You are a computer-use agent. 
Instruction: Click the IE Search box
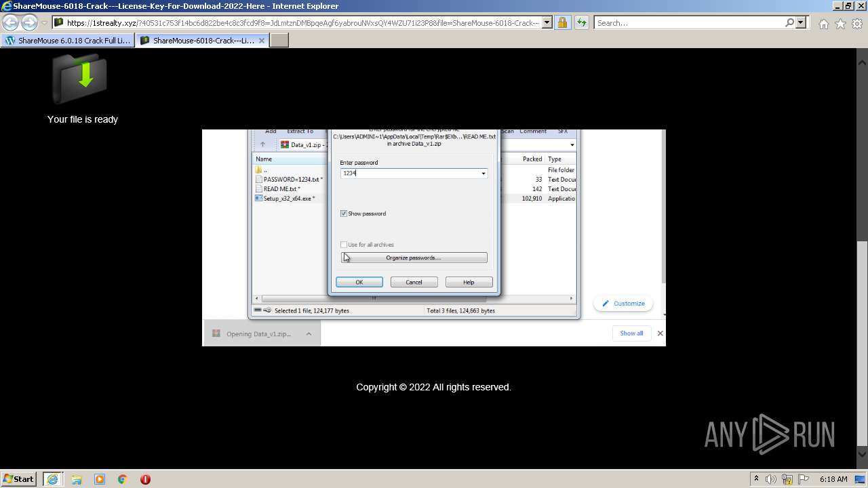coord(689,23)
